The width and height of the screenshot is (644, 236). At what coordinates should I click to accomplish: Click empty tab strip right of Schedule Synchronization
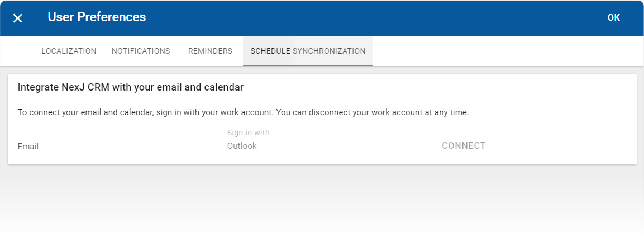click(503, 51)
